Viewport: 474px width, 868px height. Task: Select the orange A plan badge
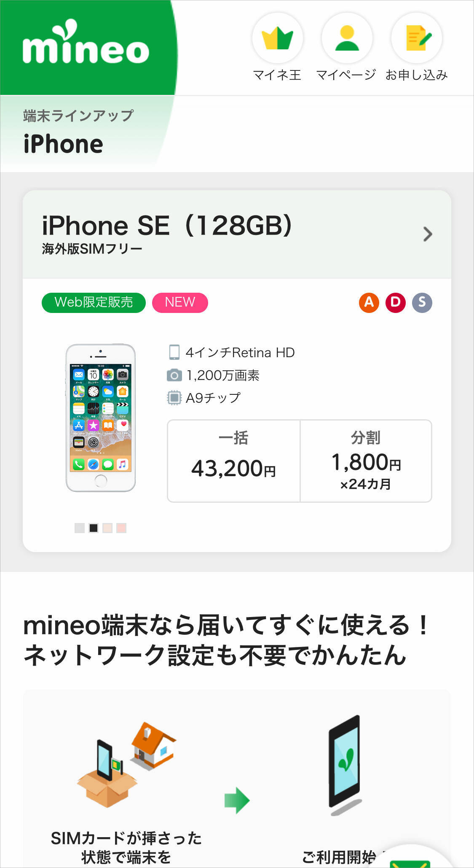(369, 302)
